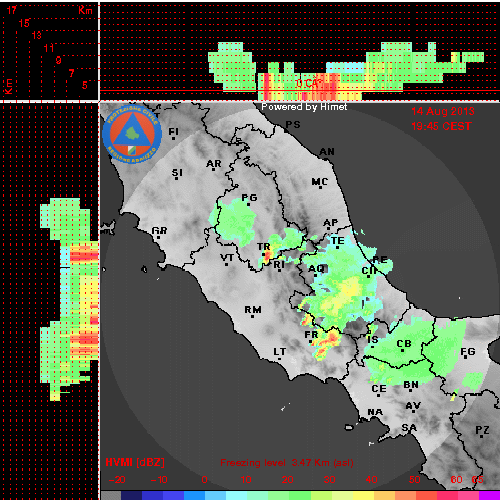Click the PE city label on the coast
This screenshot has width=500, height=500.
[x=380, y=259]
